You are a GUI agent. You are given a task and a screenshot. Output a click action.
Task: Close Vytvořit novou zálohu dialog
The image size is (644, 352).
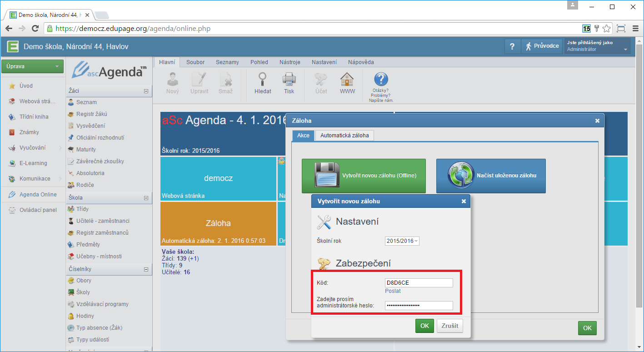tap(464, 201)
